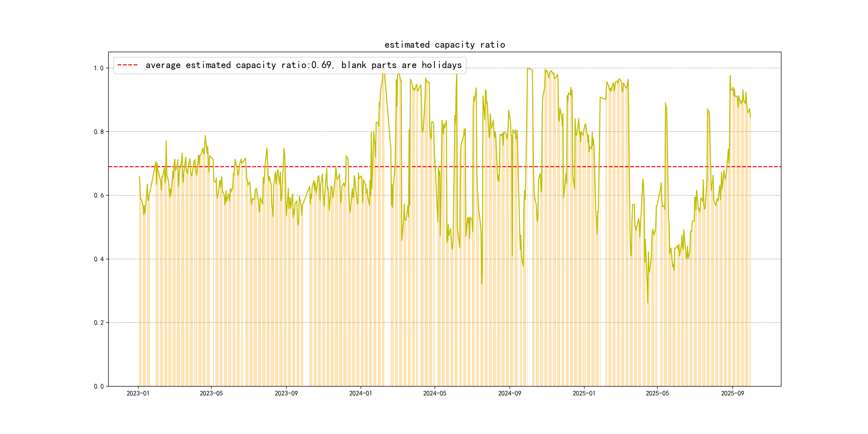868x434 pixels.
Task: Click the 2024-01 x-axis date label
Action: (361, 393)
